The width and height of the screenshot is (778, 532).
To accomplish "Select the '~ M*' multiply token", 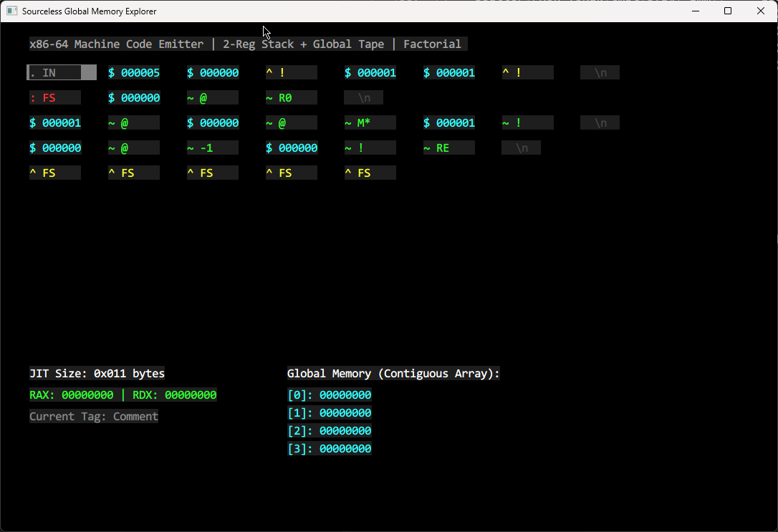I will pyautogui.click(x=370, y=122).
